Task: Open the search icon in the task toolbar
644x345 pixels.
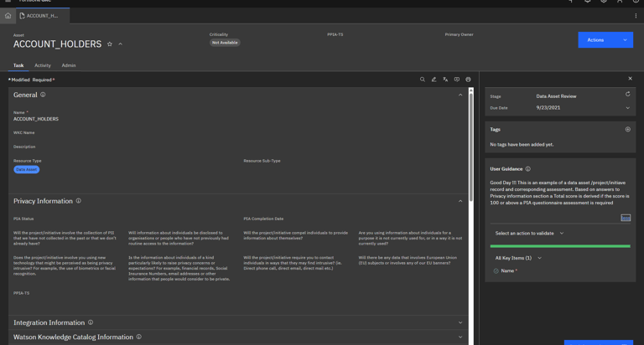Action: point(423,80)
